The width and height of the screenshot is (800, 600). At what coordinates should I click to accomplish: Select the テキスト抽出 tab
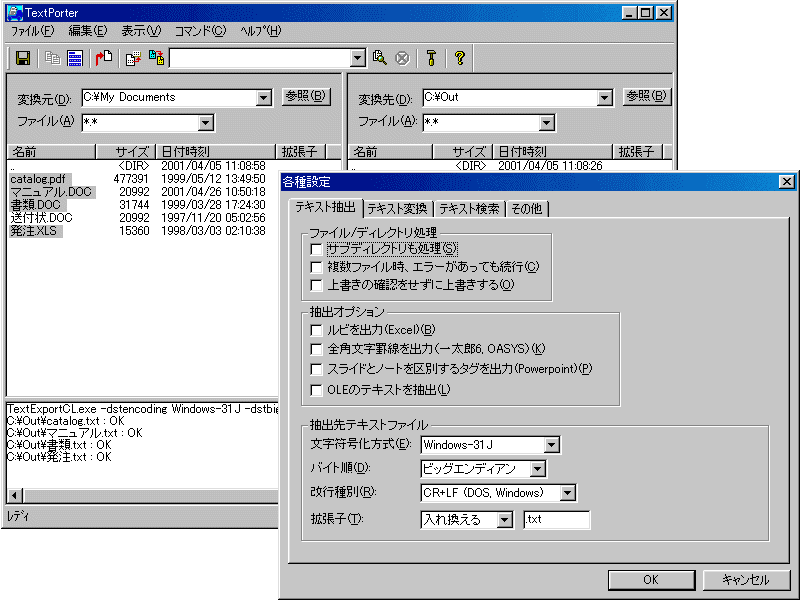pyautogui.click(x=326, y=207)
